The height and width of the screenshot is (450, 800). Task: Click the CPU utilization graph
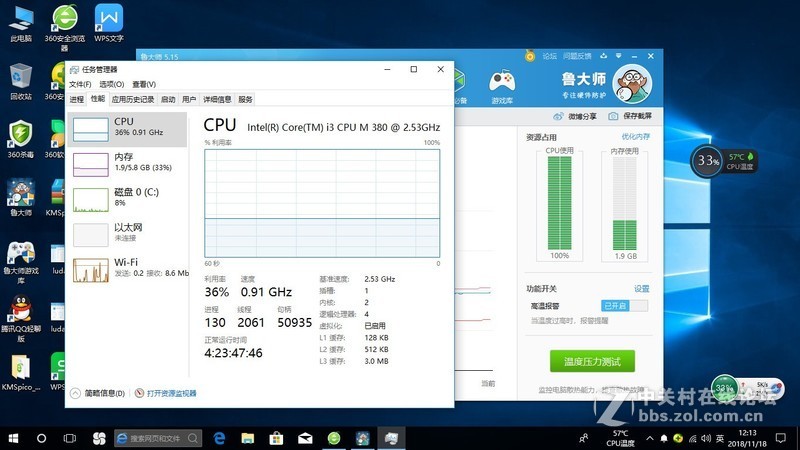tap(322, 203)
